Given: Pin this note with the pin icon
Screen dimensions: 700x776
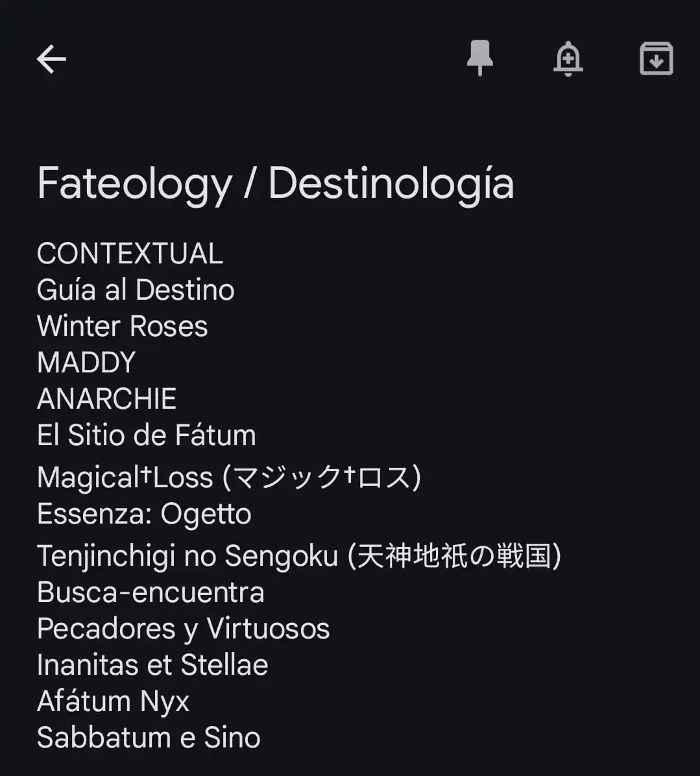Looking at the screenshot, I should [480, 58].
